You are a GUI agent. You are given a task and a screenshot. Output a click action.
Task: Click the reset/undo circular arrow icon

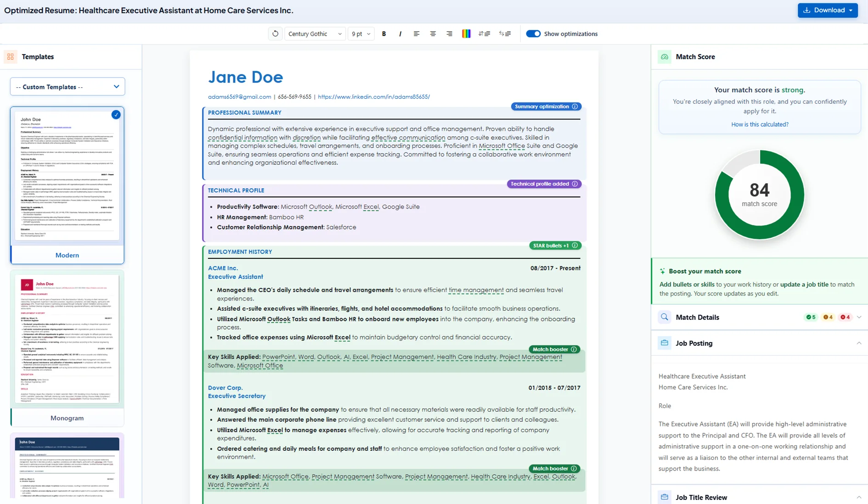point(275,34)
